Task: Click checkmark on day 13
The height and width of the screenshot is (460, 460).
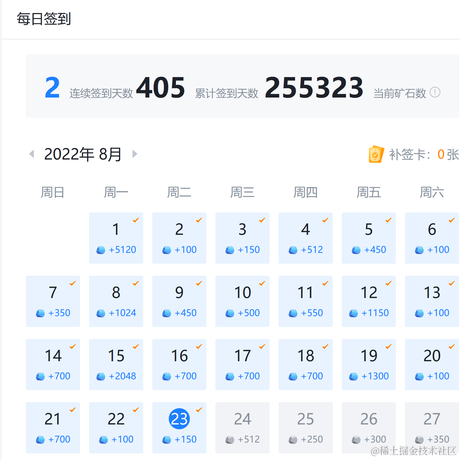Action: [x=452, y=283]
